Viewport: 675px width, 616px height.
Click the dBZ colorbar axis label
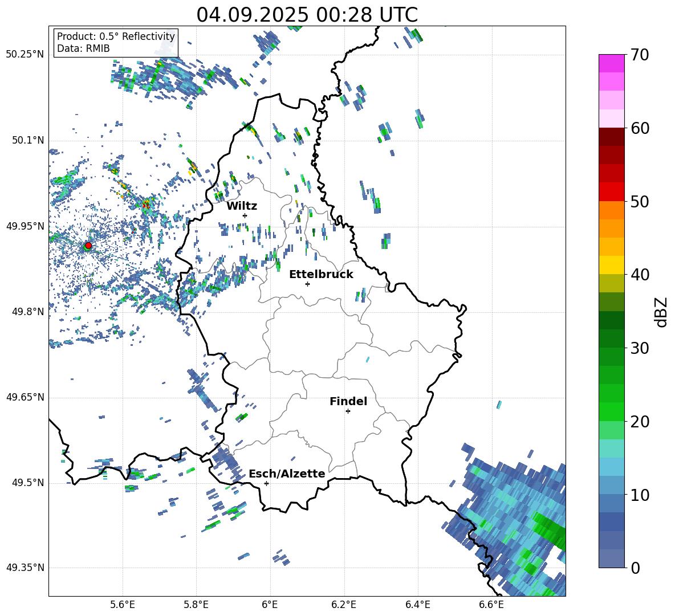[662, 312]
